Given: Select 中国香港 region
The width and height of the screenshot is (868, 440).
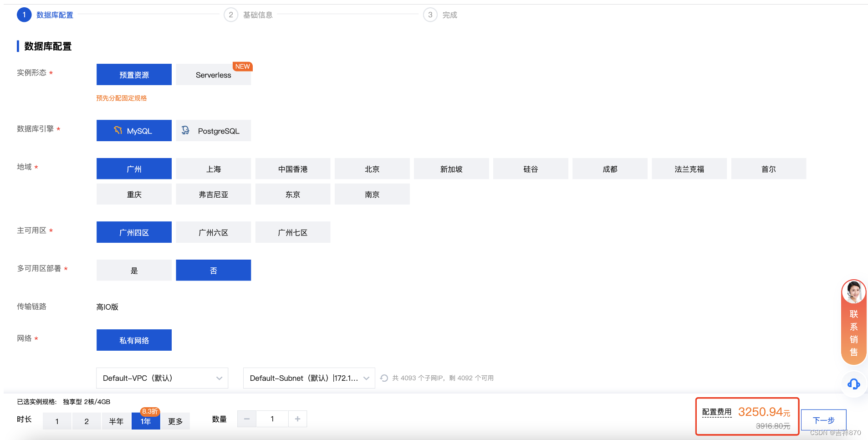Looking at the screenshot, I should click(x=293, y=169).
